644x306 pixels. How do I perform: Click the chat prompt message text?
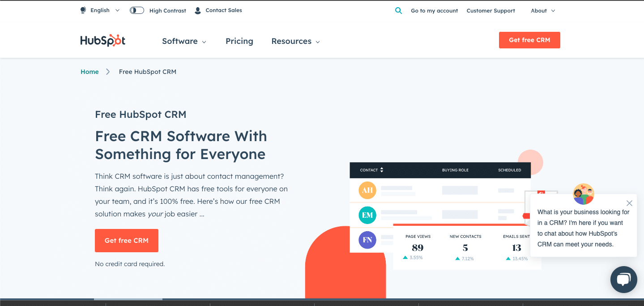(x=584, y=228)
